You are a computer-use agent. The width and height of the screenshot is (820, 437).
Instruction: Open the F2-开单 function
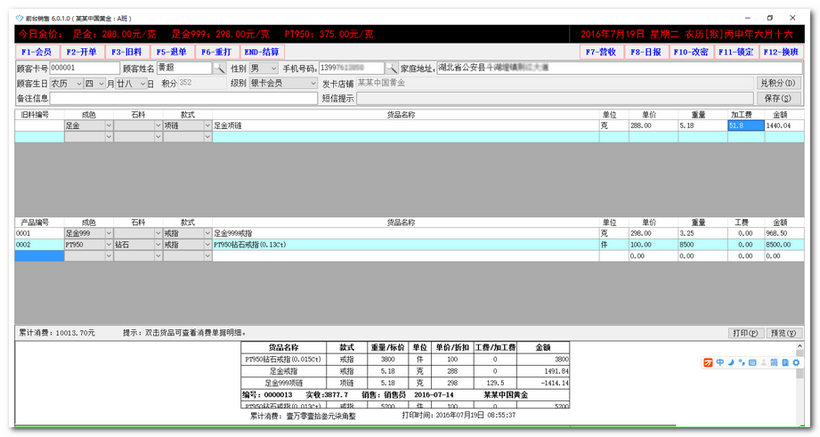82,52
